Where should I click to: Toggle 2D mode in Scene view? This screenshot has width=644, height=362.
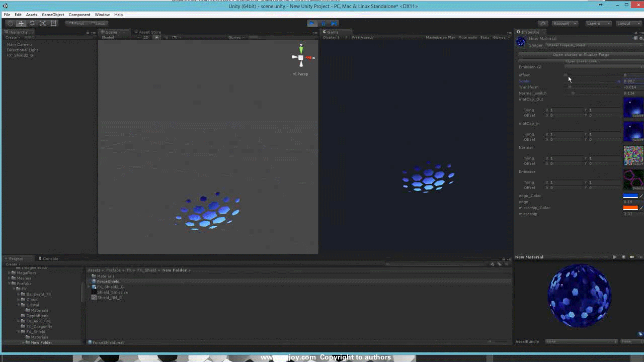tap(146, 37)
